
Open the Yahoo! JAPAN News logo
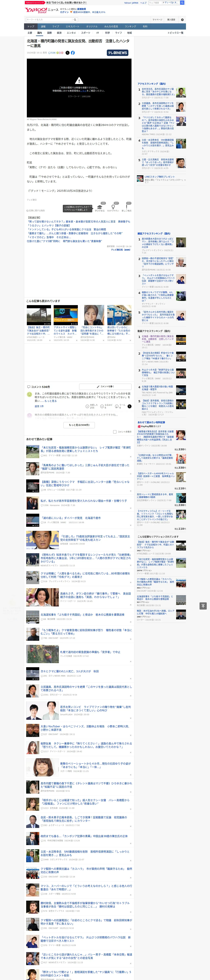coord(42,10)
